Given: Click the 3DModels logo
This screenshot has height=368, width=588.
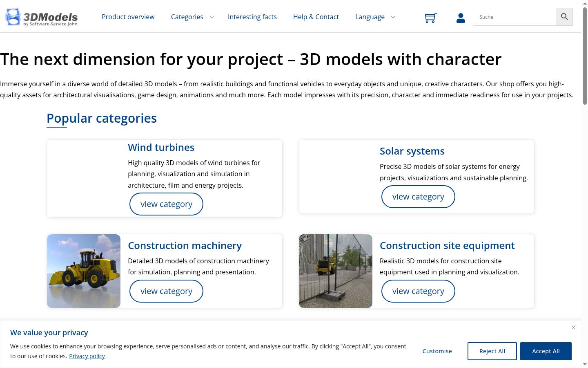Looking at the screenshot, I should click(41, 17).
